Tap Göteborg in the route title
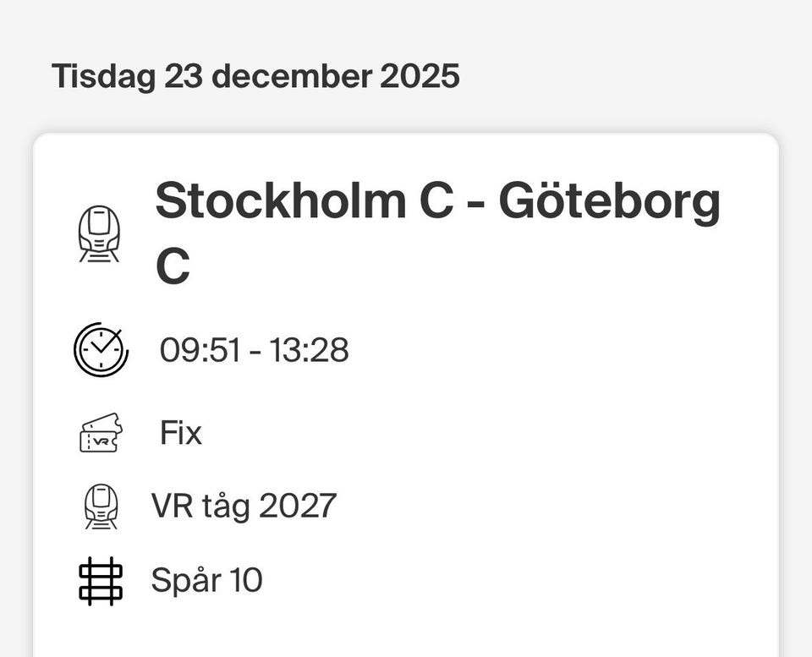812x657 pixels. [609, 203]
